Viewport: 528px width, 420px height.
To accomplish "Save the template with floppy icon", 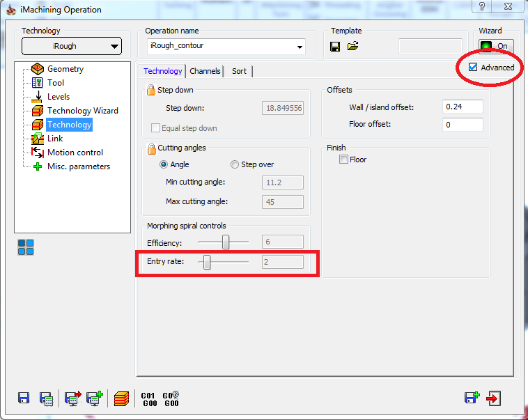I will point(335,47).
